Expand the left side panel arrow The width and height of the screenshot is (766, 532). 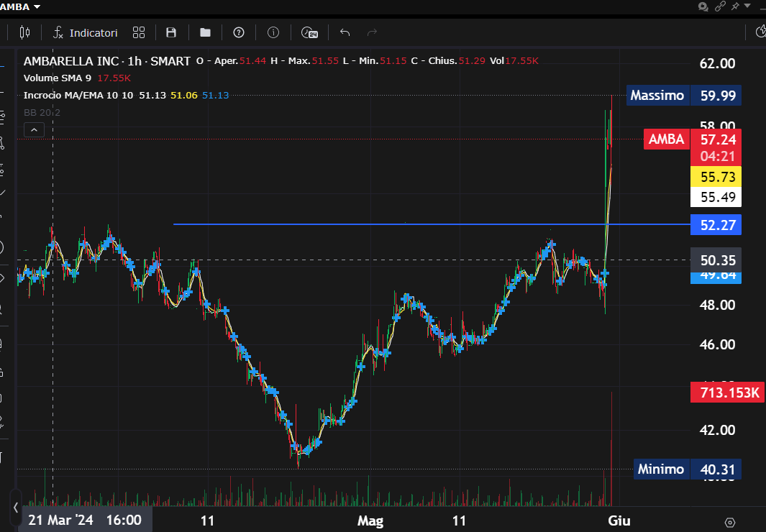point(15,508)
